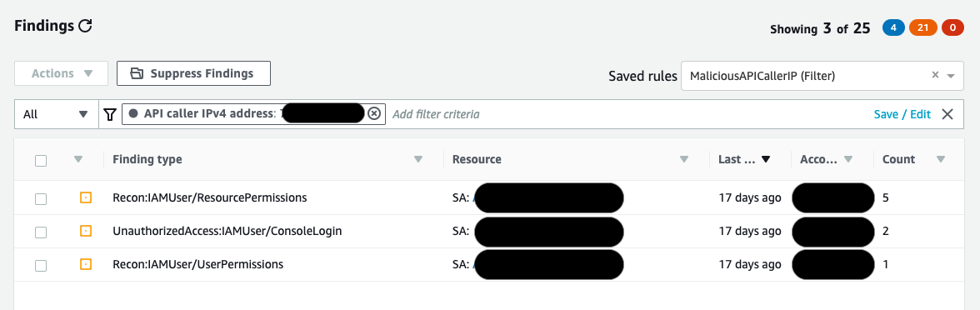This screenshot has width=980, height=310.
Task: Click count value 1 in UserPermissions row
Action: pyautogui.click(x=886, y=264)
